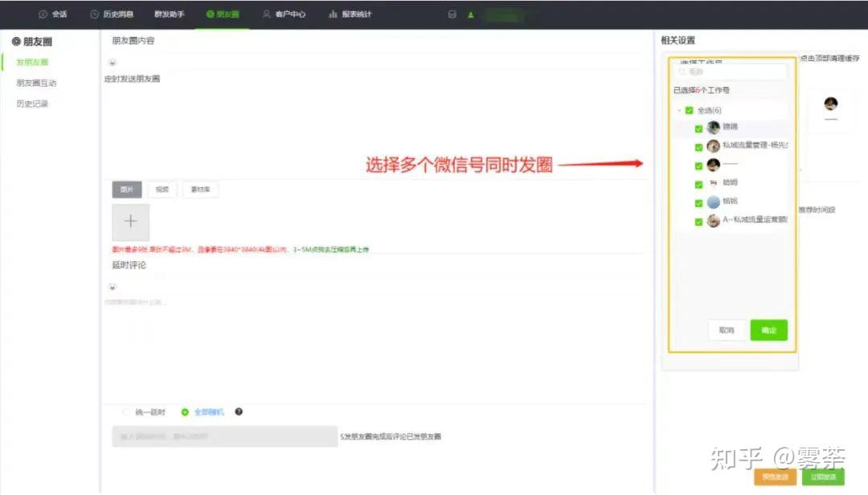The height and width of the screenshot is (495, 868).
Task: Select the 统一延时 radio option
Action: 126,412
